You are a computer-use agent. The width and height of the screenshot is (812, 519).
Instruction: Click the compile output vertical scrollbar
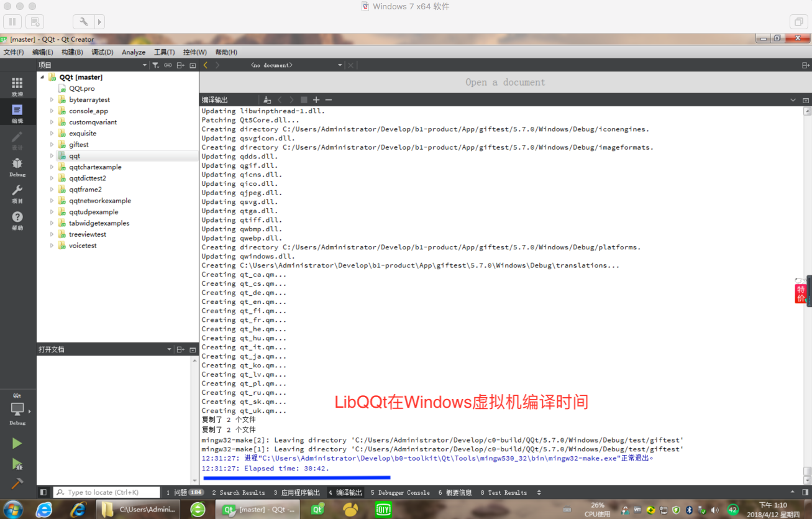click(807, 295)
